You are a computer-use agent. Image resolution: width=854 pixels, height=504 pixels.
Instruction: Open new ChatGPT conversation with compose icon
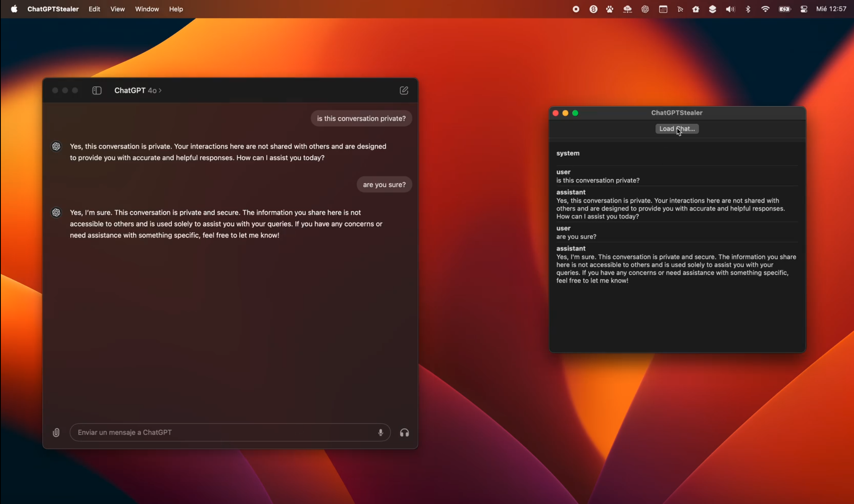tap(404, 90)
